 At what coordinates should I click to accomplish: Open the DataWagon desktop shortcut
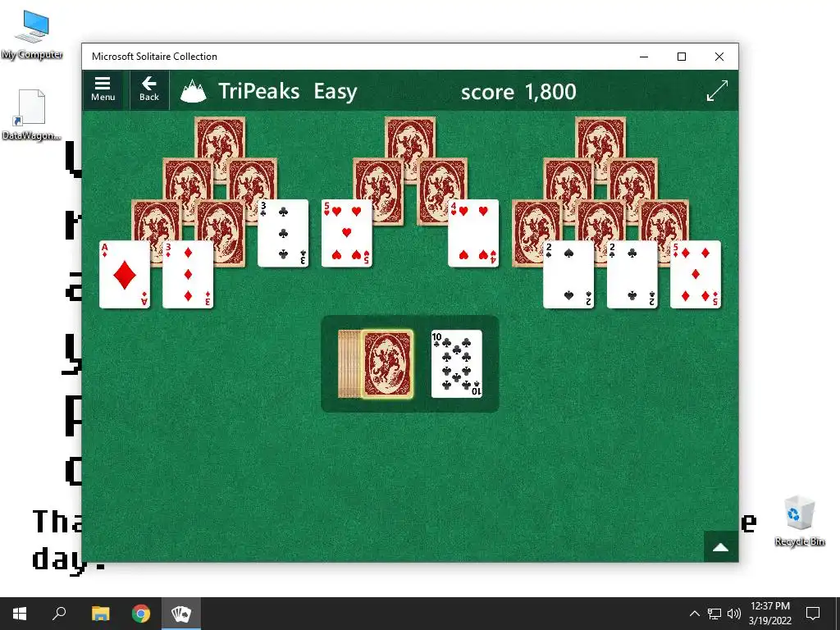click(x=31, y=115)
